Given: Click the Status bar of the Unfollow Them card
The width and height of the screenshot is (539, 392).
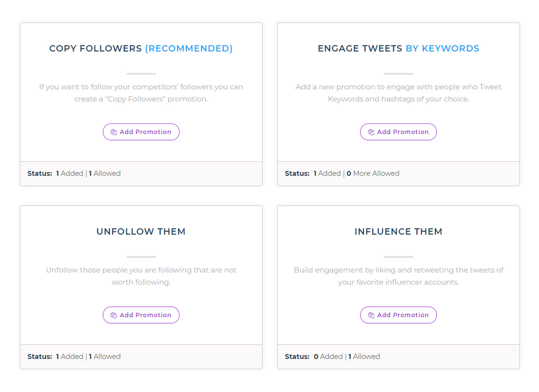Looking at the screenshot, I should click(x=74, y=356).
